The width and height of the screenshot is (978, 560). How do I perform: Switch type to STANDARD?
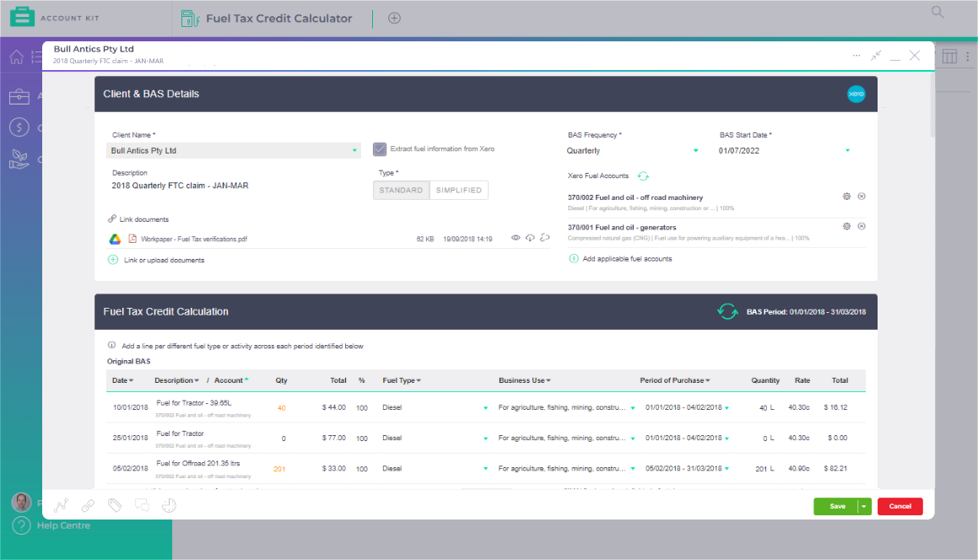point(401,190)
